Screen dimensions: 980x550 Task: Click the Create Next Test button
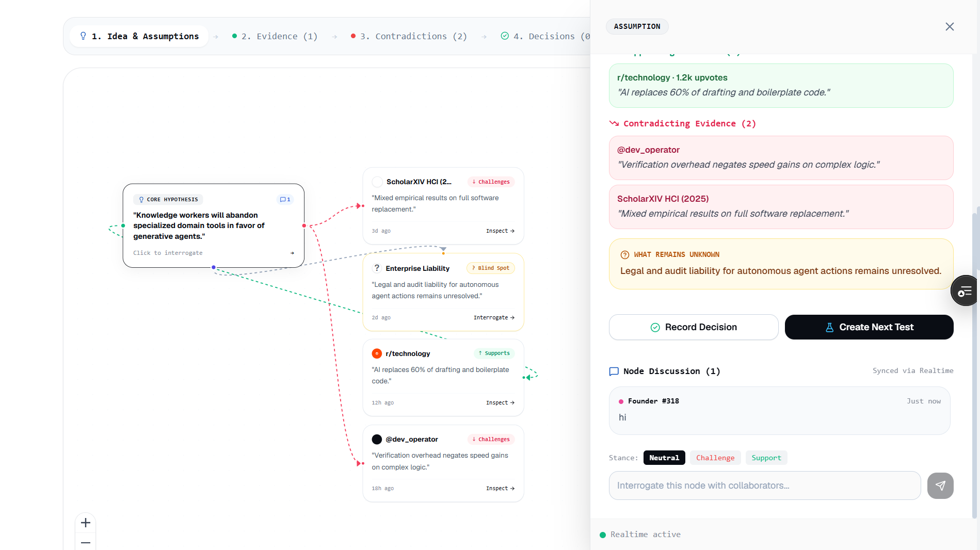coord(869,327)
